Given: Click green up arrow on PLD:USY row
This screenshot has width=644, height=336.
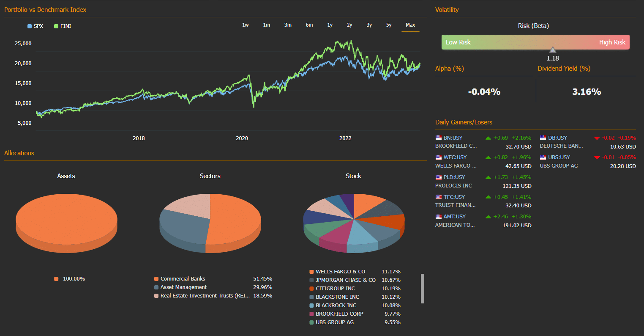Looking at the screenshot, I should coord(488,177).
